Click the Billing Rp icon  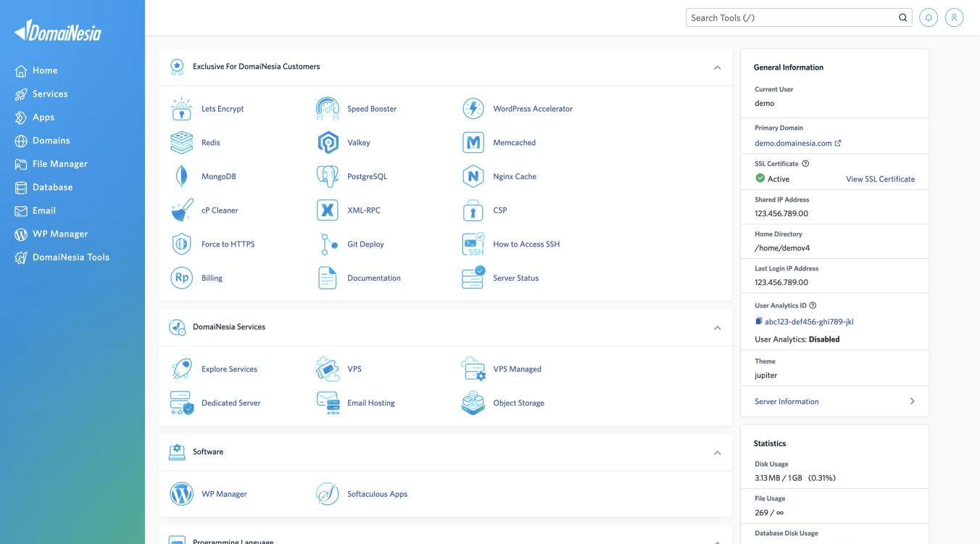point(181,278)
